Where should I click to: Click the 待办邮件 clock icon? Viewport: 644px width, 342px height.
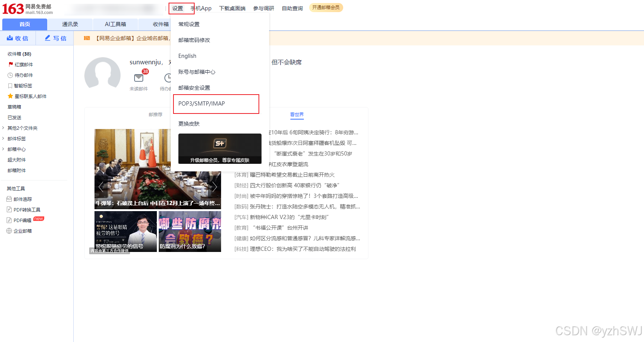(x=11, y=75)
